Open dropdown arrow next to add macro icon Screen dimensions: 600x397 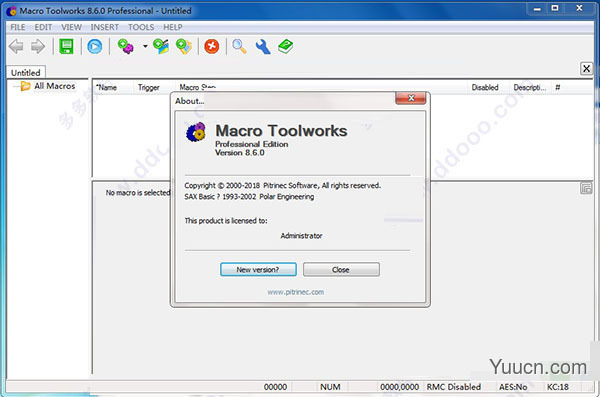pos(145,47)
